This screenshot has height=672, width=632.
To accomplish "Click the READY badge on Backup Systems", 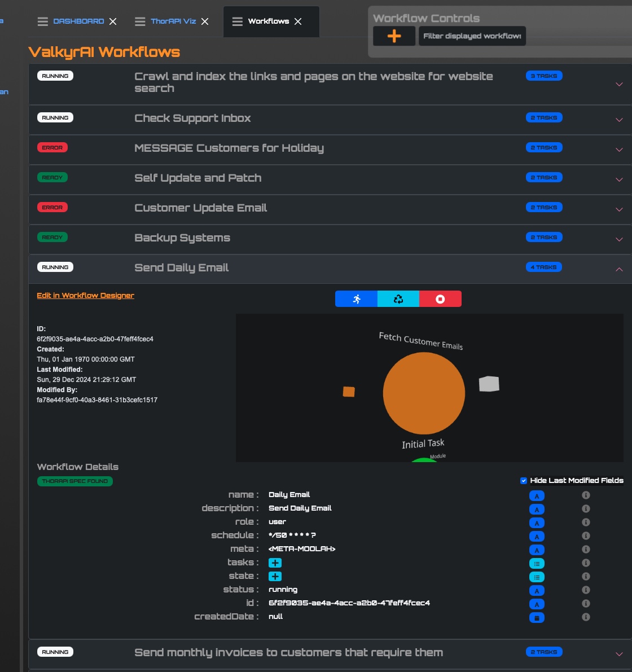I will [x=52, y=237].
